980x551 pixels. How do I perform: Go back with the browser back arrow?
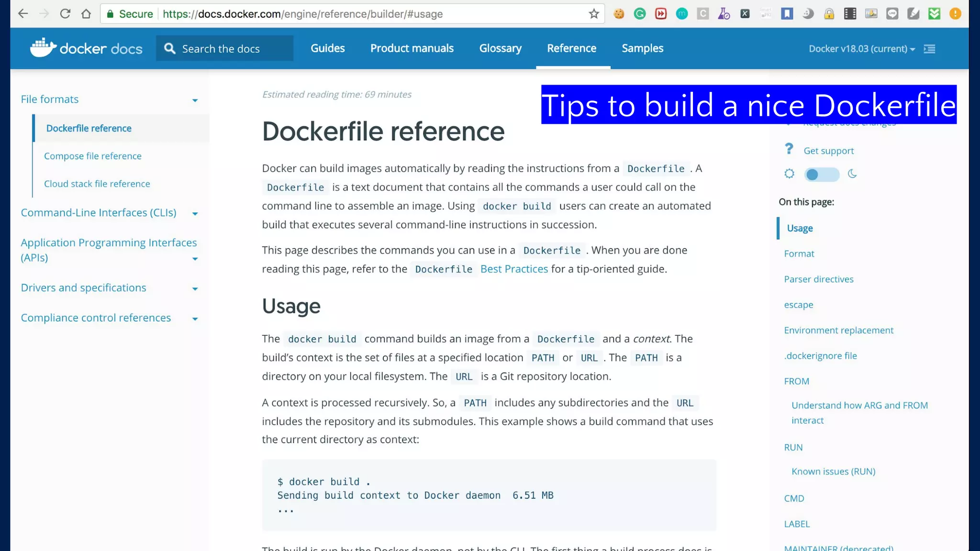tap(22, 14)
